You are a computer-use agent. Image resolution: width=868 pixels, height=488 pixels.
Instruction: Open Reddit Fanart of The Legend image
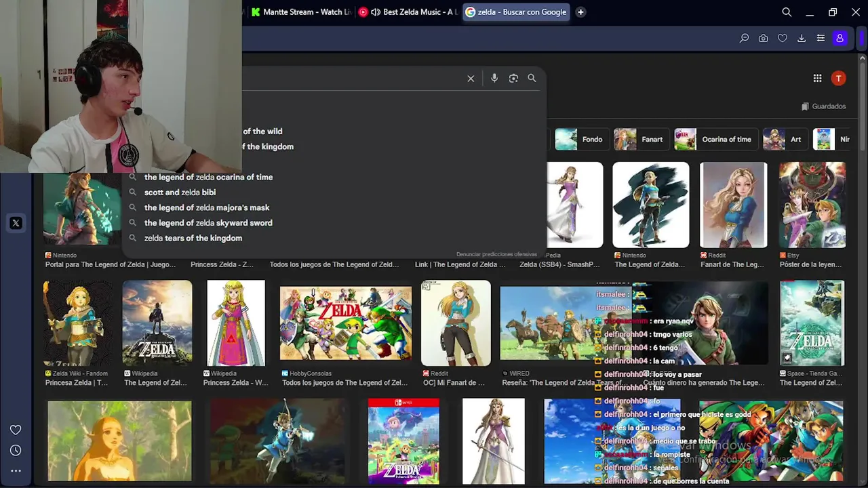pos(734,205)
